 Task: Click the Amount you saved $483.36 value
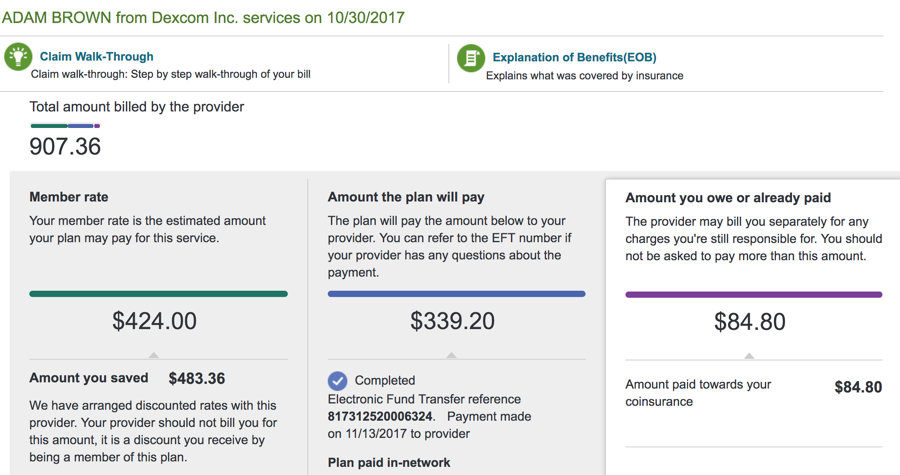(197, 379)
